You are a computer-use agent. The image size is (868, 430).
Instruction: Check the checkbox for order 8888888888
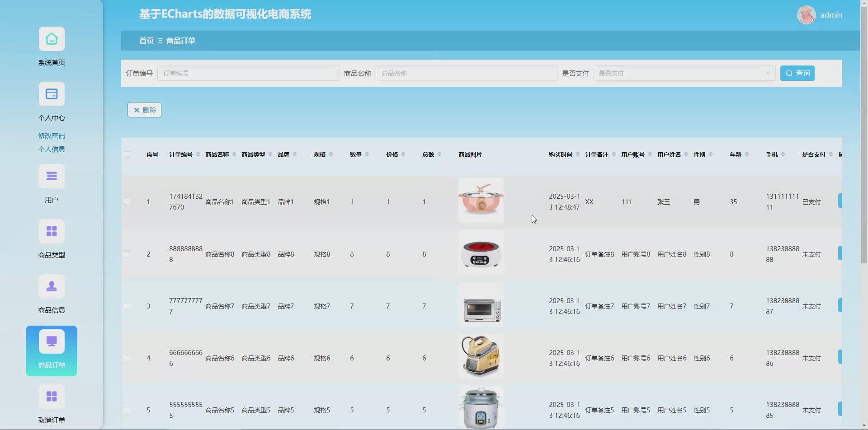127,254
